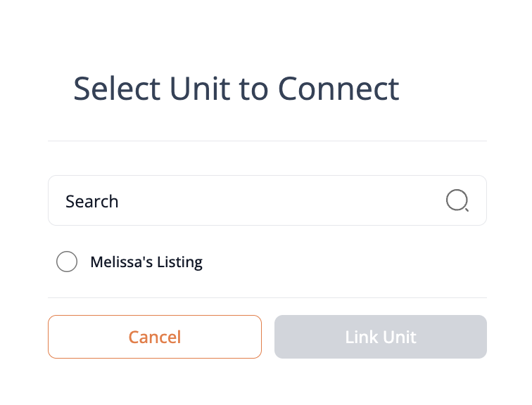Image resolution: width=532 pixels, height=405 pixels.
Task: Click the word "Search" in the field
Action: coord(92,201)
